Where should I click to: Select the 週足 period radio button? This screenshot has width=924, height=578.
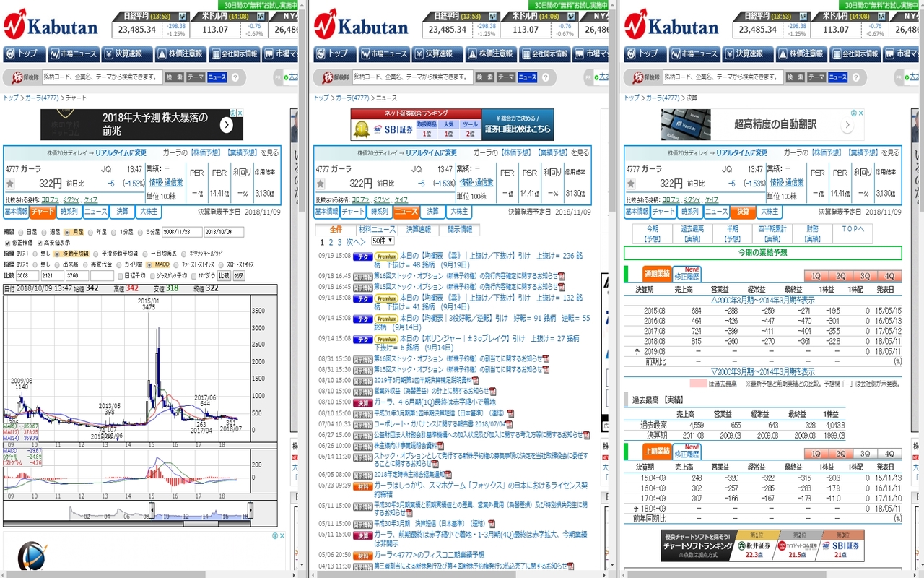(45, 232)
